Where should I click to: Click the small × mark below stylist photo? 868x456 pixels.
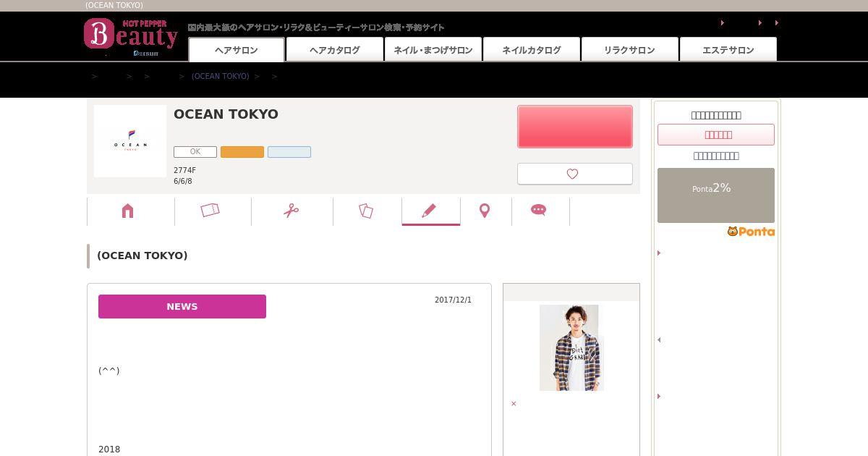pyautogui.click(x=514, y=404)
